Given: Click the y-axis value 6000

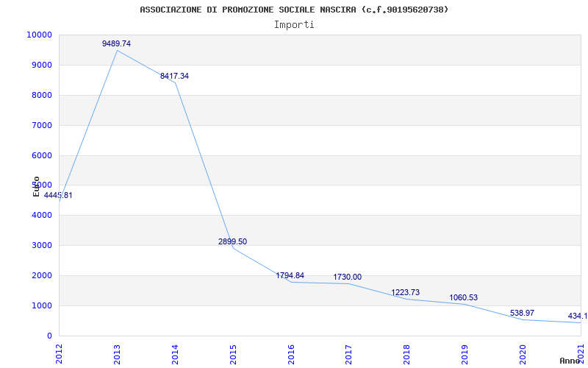Looking at the screenshot, I should pos(41,155).
